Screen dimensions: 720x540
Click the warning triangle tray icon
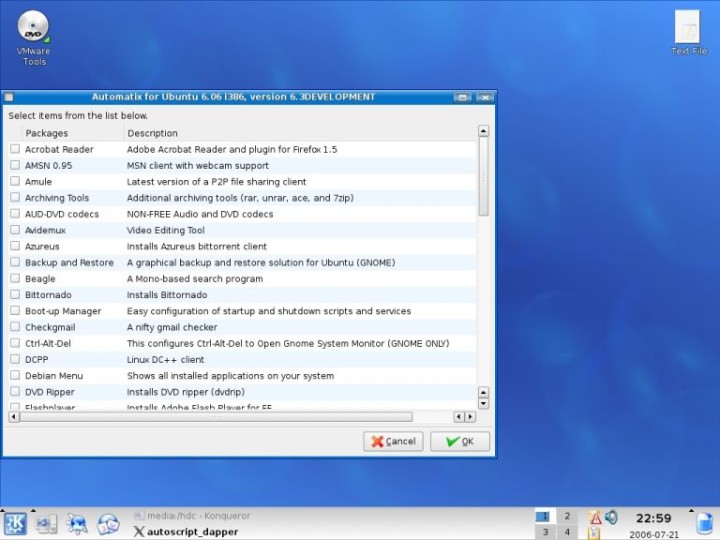pos(595,518)
